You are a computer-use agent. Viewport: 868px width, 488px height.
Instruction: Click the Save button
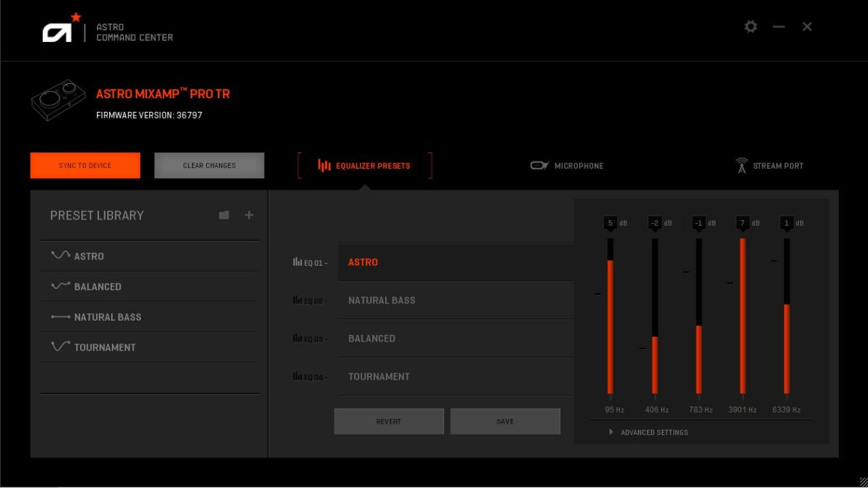pyautogui.click(x=505, y=421)
